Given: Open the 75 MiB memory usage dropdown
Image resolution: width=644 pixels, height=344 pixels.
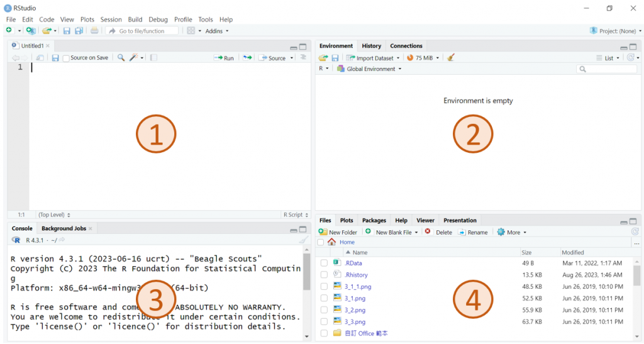Looking at the screenshot, I should (423, 58).
